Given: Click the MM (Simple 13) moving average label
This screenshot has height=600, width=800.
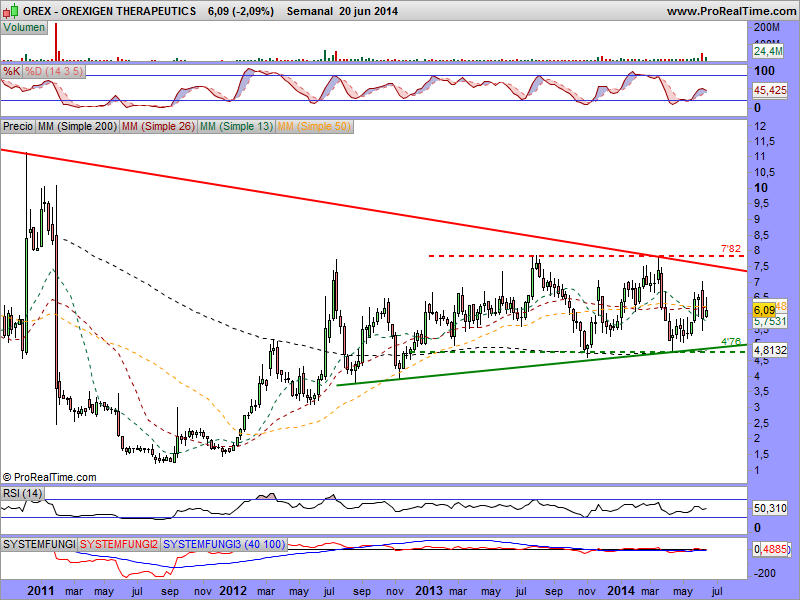Looking at the screenshot, I should (x=236, y=126).
